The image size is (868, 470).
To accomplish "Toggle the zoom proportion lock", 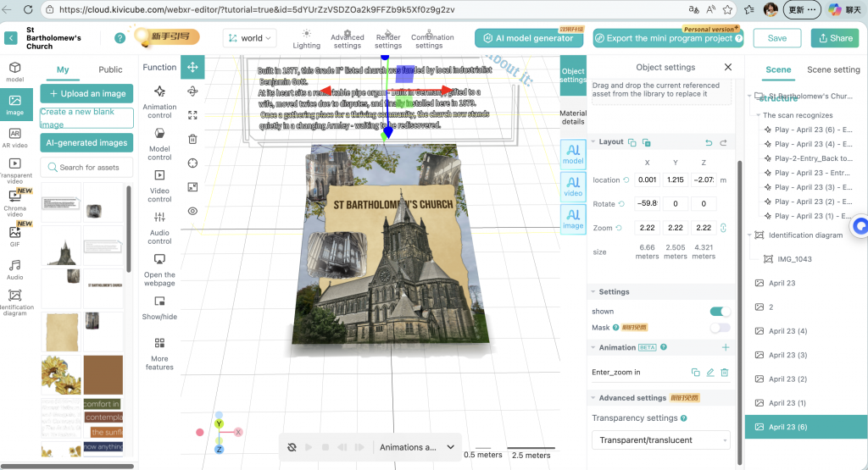I will [x=723, y=228].
